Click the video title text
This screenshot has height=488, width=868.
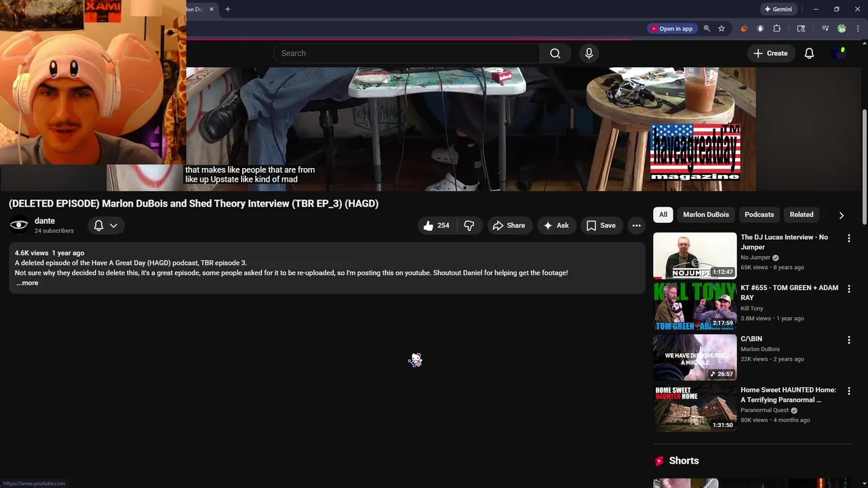click(193, 203)
